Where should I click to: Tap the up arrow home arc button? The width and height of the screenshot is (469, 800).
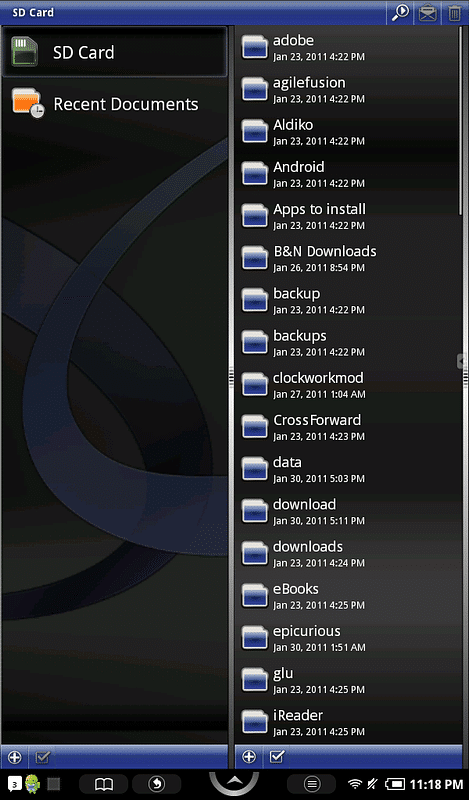234,783
